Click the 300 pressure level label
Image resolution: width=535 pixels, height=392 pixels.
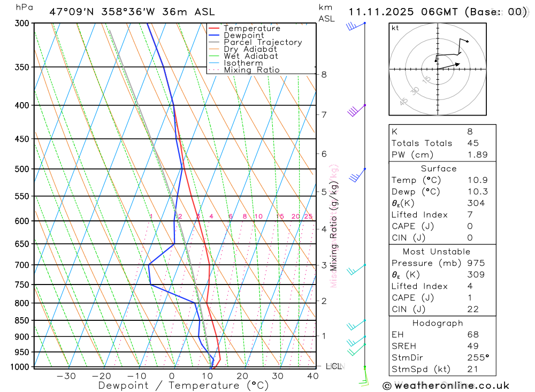coord(22,23)
